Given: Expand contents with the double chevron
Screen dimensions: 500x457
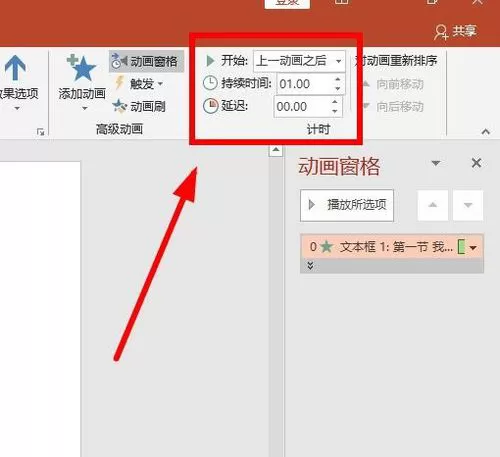Looking at the screenshot, I should [310, 266].
